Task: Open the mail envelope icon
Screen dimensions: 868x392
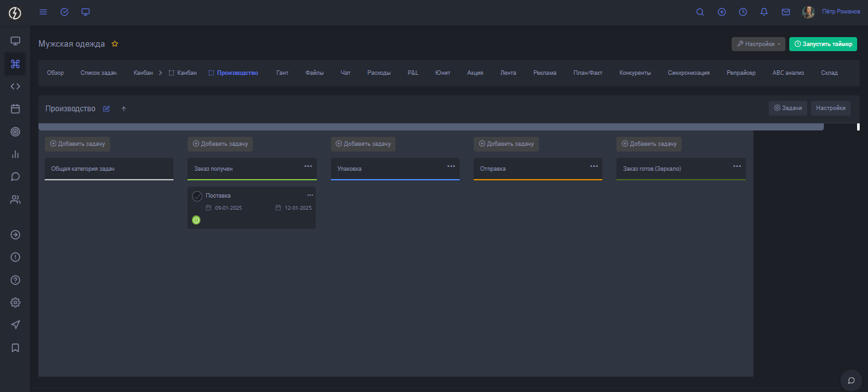Action: pos(785,12)
